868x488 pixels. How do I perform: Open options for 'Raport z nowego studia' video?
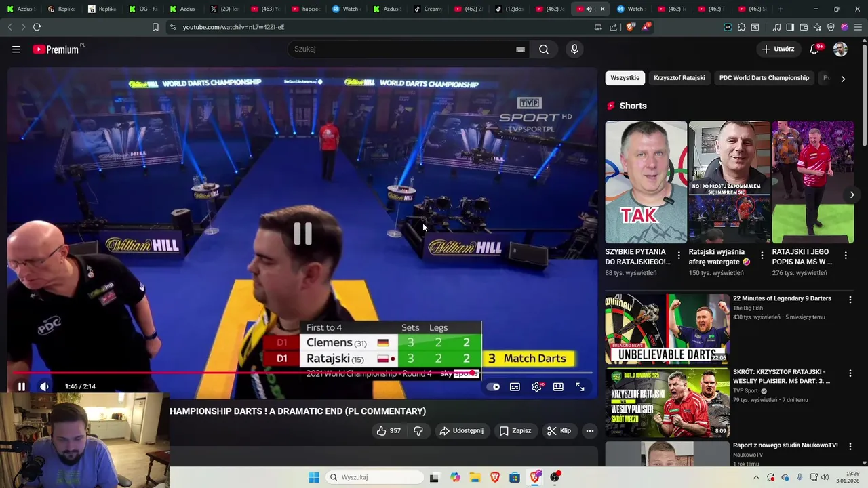tap(850, 447)
